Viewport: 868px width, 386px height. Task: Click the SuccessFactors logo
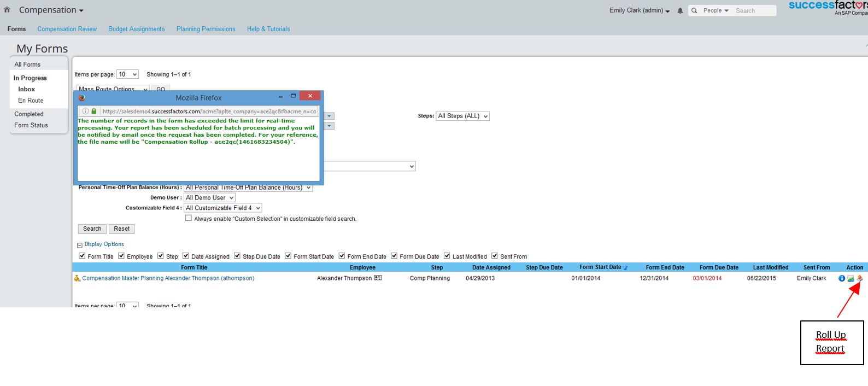[x=828, y=8]
